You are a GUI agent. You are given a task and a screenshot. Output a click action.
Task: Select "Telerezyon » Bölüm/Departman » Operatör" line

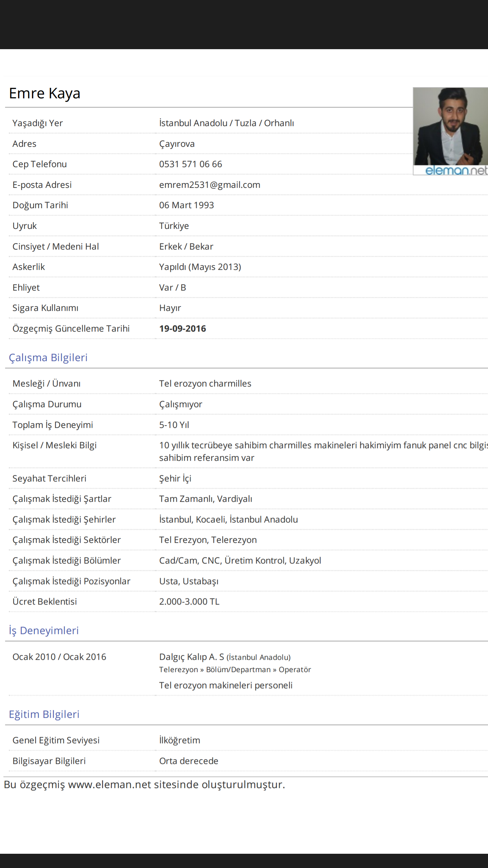[x=235, y=670]
